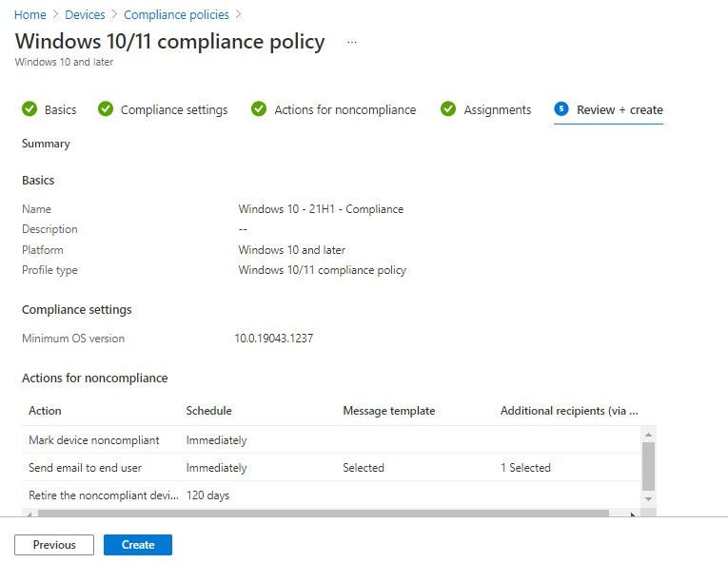Screen dimensions: 728x563
Task: Select the Mark device noncompliant row
Action: click(331, 439)
